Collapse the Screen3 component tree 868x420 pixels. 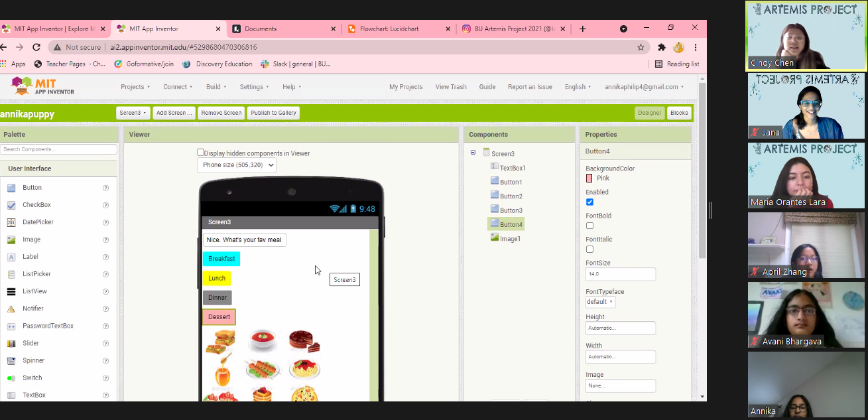point(473,153)
